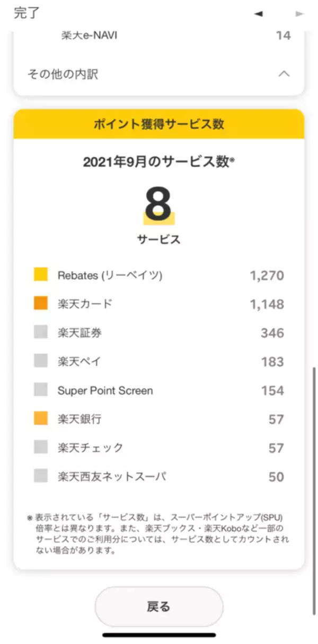Select the 楽天カード service label
Image resolution: width=318 pixels, height=644 pixels.
coord(85,304)
